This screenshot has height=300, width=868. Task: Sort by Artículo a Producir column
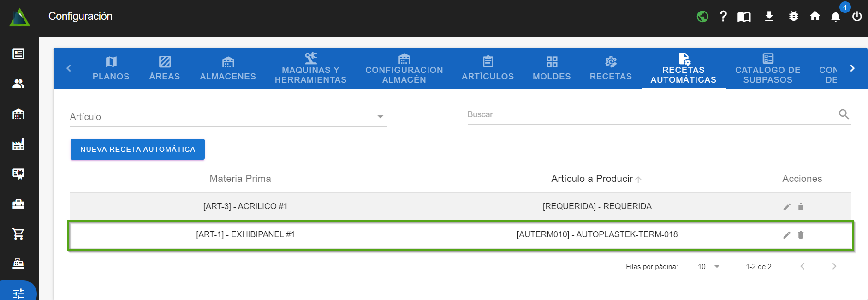click(592, 179)
